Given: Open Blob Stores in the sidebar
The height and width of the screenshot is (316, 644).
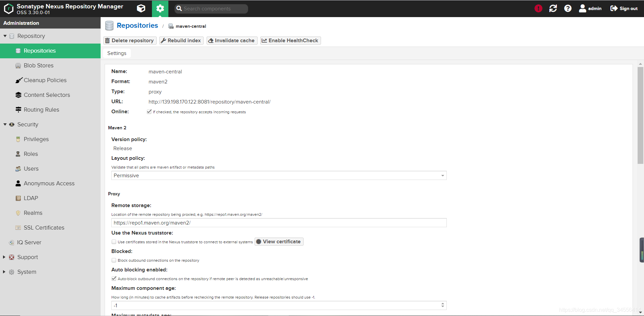Looking at the screenshot, I should pyautogui.click(x=50, y=66).
